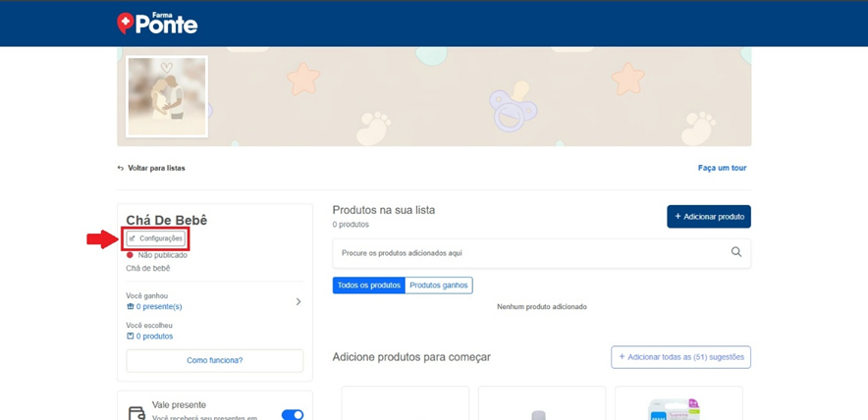This screenshot has height=420, width=868.
Task: Click the added products search field
Action: click(530, 252)
